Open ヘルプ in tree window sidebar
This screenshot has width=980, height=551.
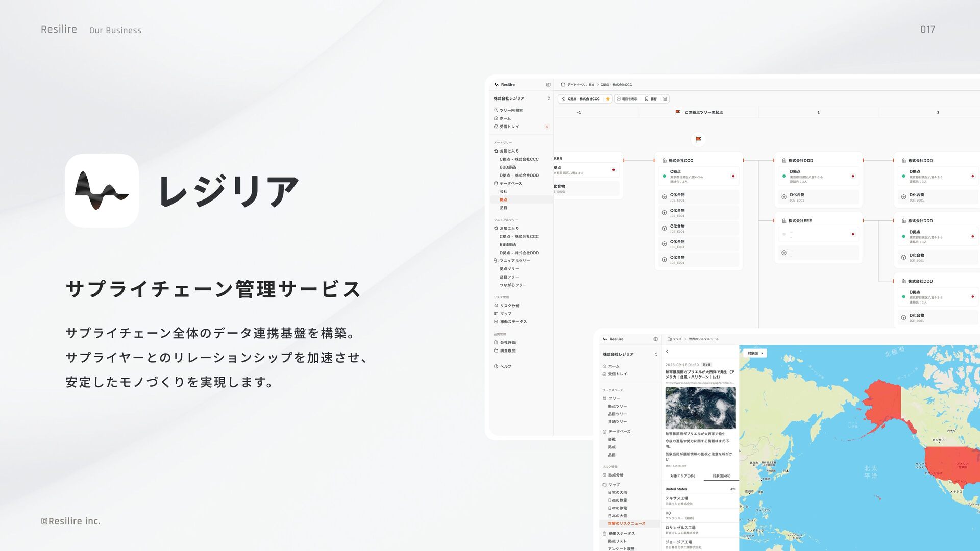pyautogui.click(x=503, y=367)
